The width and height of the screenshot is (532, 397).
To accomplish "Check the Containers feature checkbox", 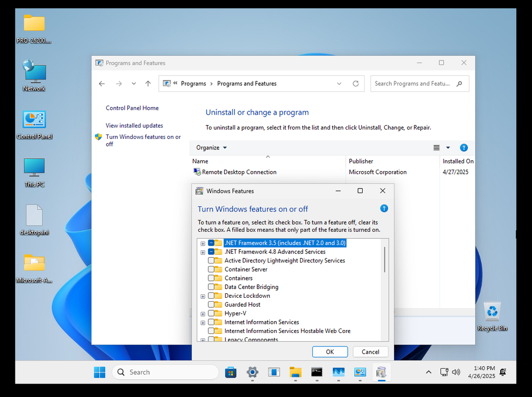I will click(211, 278).
